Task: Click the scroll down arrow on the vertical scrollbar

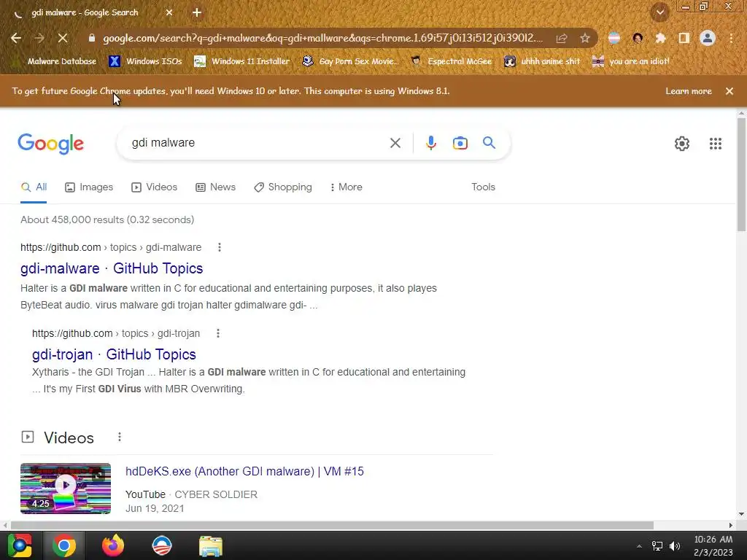Action: (741, 514)
